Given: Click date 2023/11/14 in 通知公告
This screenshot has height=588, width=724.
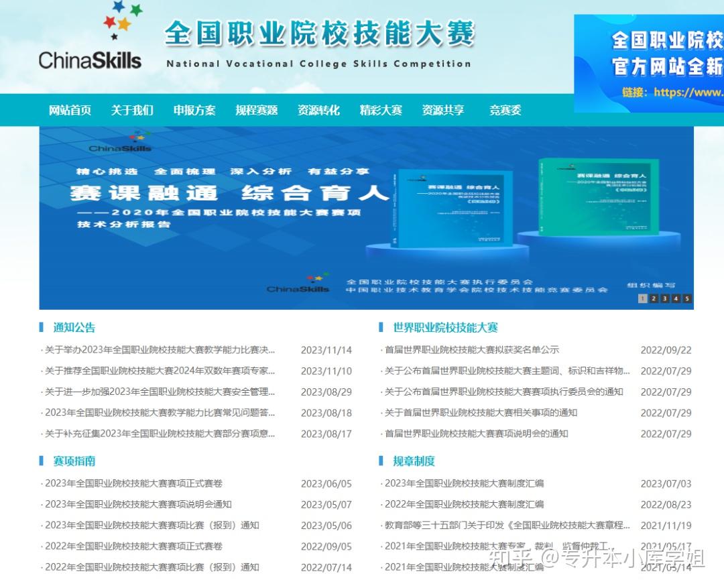Looking at the screenshot, I should pos(326,350).
